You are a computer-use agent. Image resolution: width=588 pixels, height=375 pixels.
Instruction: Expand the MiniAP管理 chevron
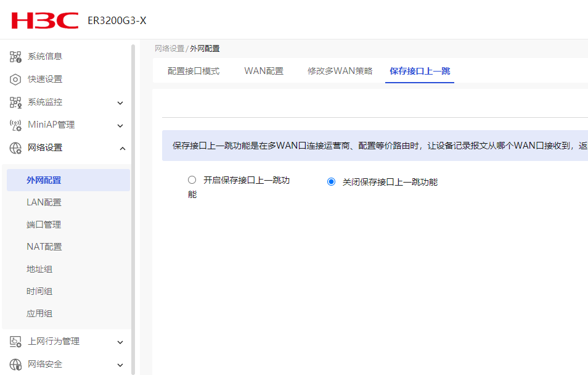tap(121, 126)
